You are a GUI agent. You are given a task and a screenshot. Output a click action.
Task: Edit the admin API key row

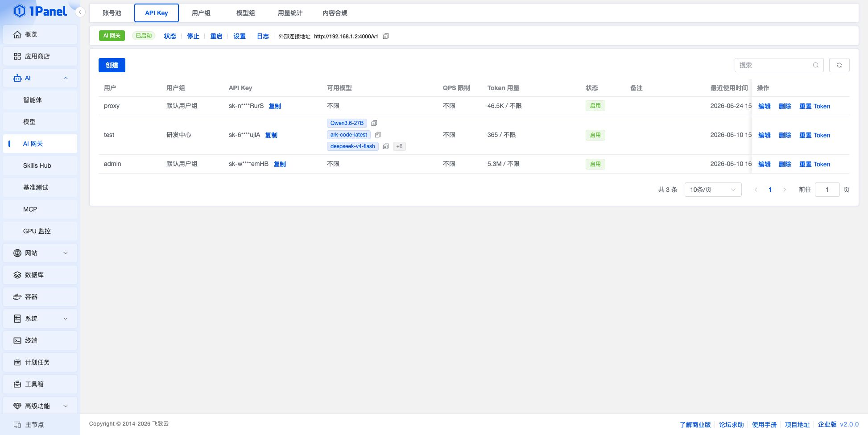pos(765,164)
